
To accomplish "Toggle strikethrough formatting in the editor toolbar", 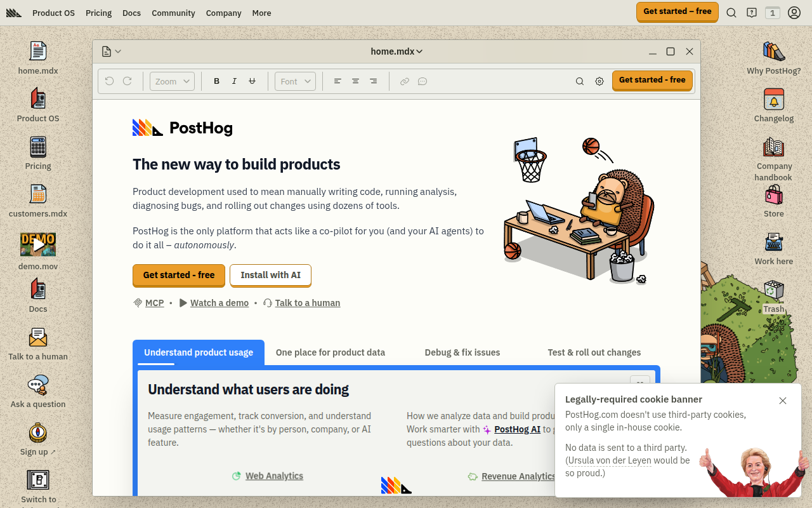I will pos(252,81).
